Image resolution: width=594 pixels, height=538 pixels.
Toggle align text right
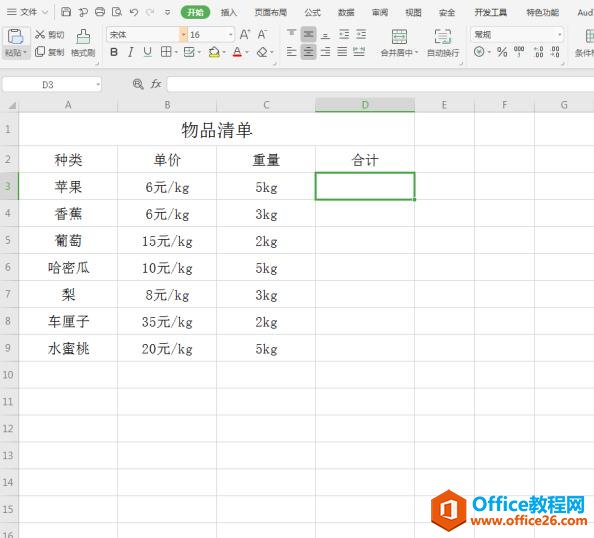coord(325,52)
